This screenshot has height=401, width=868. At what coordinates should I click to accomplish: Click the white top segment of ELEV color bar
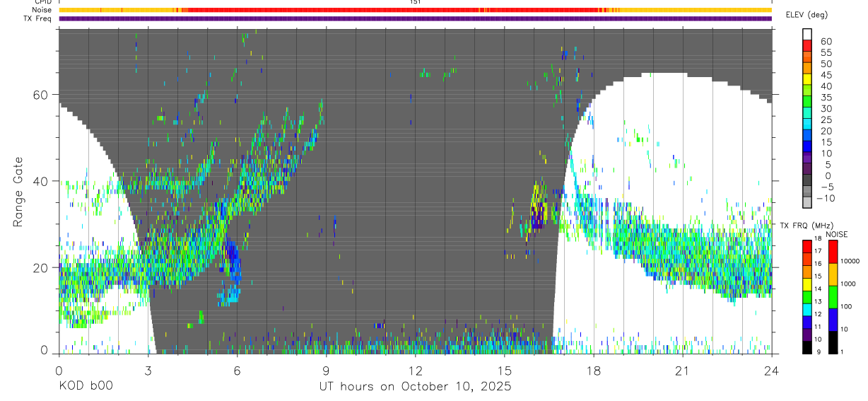tap(808, 34)
